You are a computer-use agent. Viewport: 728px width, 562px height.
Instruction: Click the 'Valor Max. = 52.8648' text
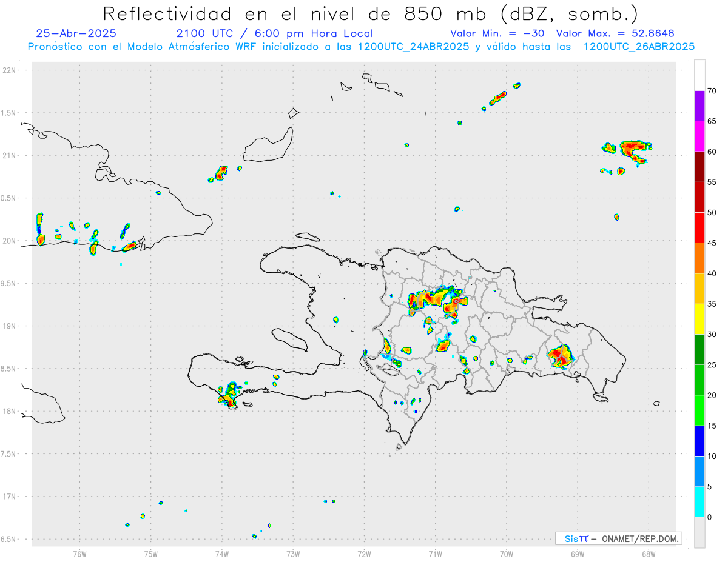pos(615,33)
